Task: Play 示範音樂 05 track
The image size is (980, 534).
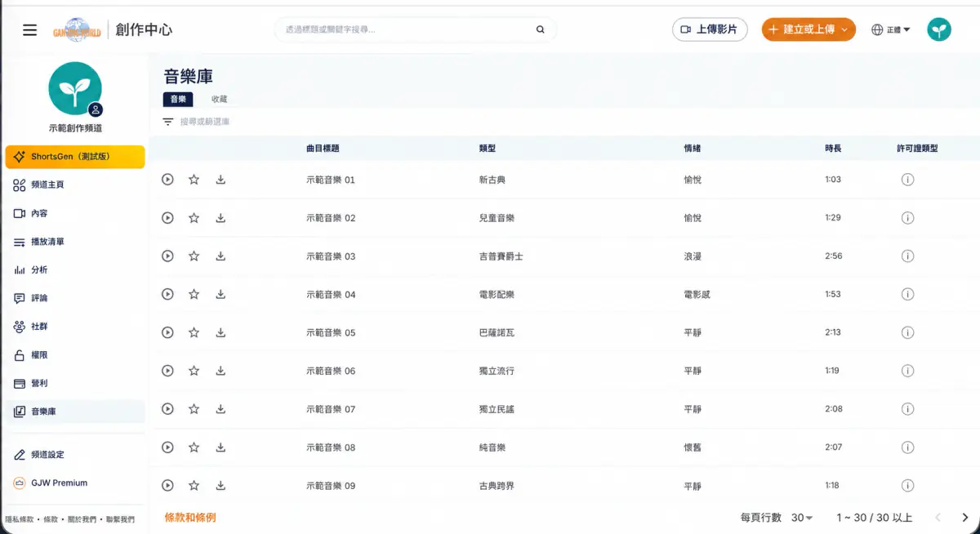Action: coord(167,332)
